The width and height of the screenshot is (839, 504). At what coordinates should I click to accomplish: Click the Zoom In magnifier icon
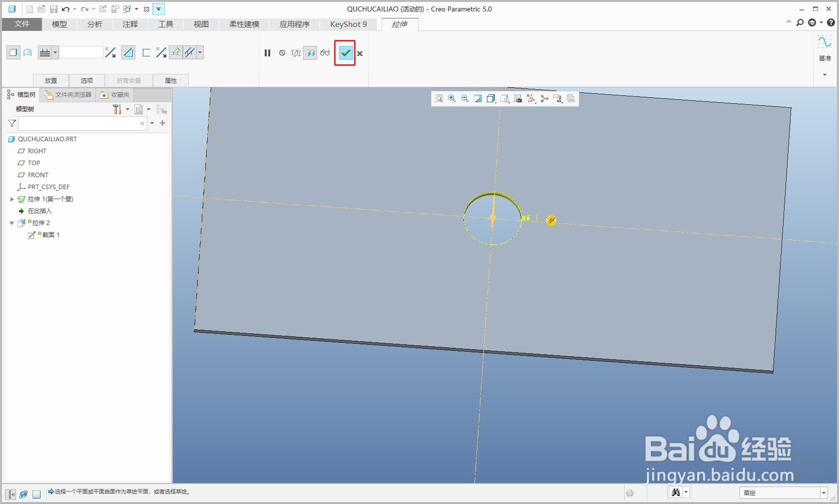(452, 99)
